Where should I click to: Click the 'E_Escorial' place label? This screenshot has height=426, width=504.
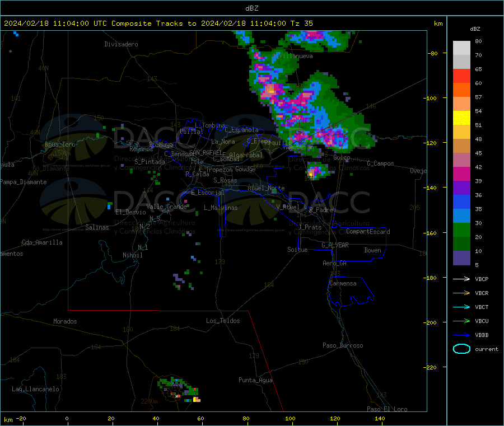tap(208, 193)
